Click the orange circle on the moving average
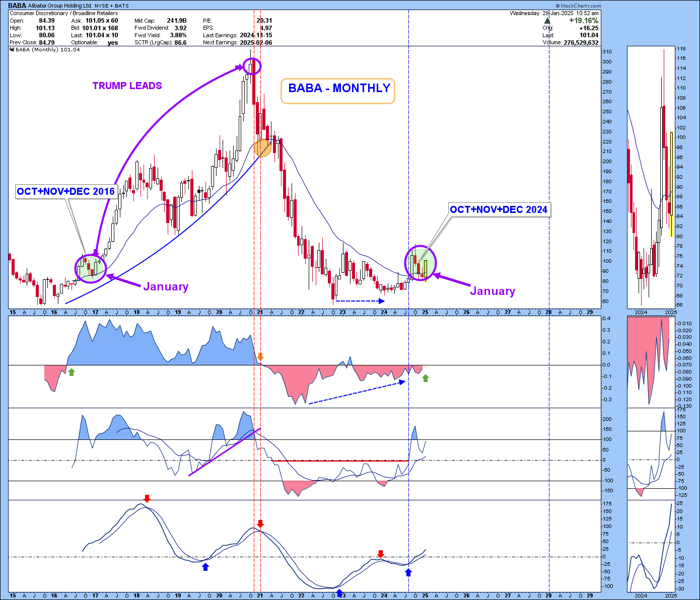Screen dimensions: 700x600 coord(262,147)
